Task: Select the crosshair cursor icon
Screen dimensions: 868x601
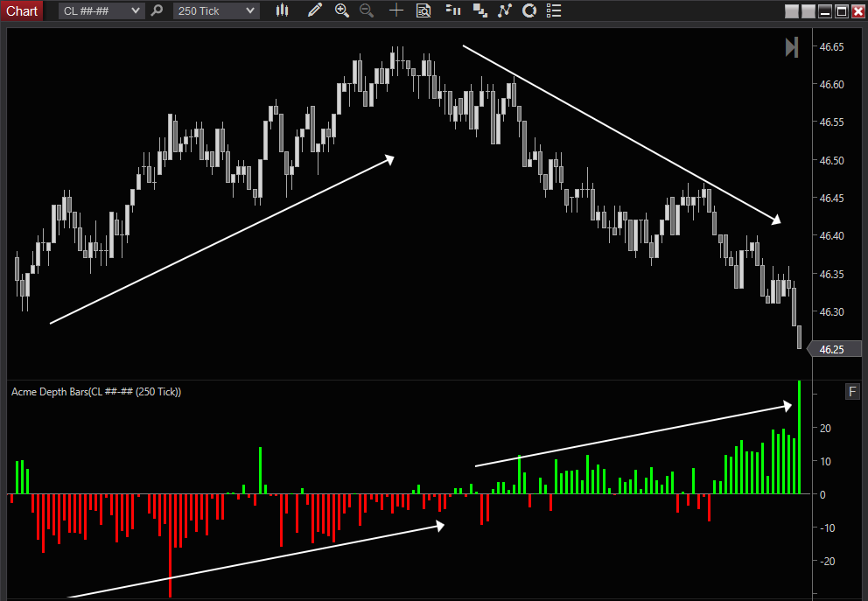Action: (x=396, y=10)
